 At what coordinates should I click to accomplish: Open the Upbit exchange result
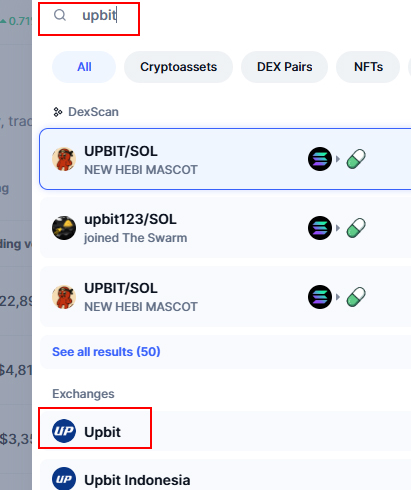pyautogui.click(x=225, y=431)
